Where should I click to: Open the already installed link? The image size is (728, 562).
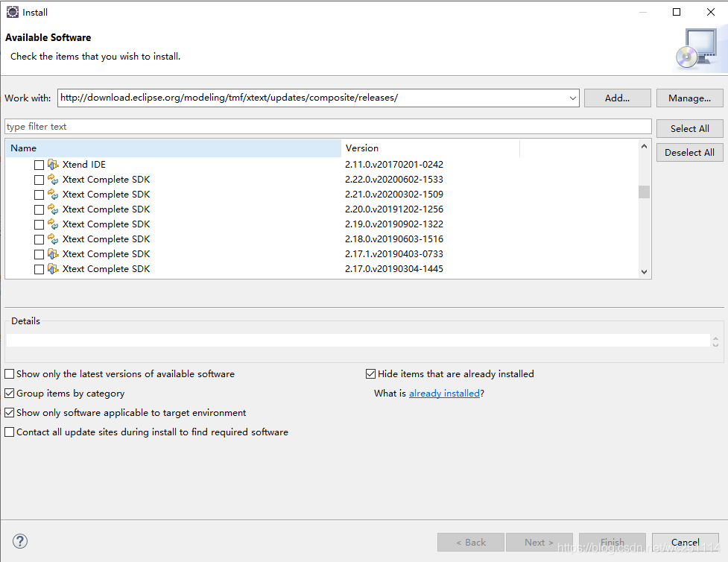pyautogui.click(x=444, y=394)
